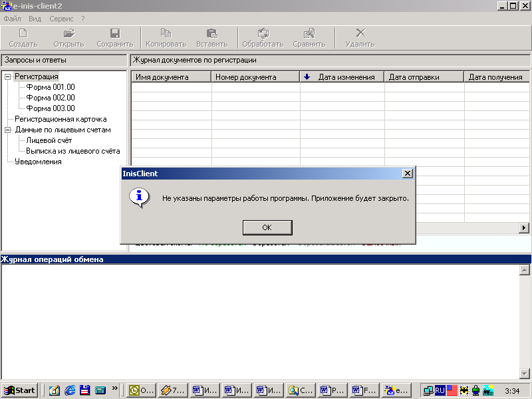Select Форма 003.00 in the tree
This screenshot has height=399, width=532.
coord(51,108)
